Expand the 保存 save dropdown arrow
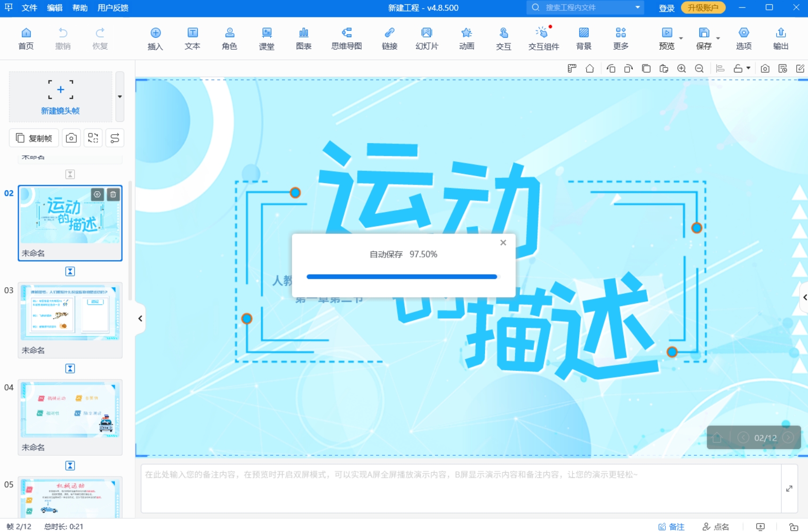 click(718, 38)
